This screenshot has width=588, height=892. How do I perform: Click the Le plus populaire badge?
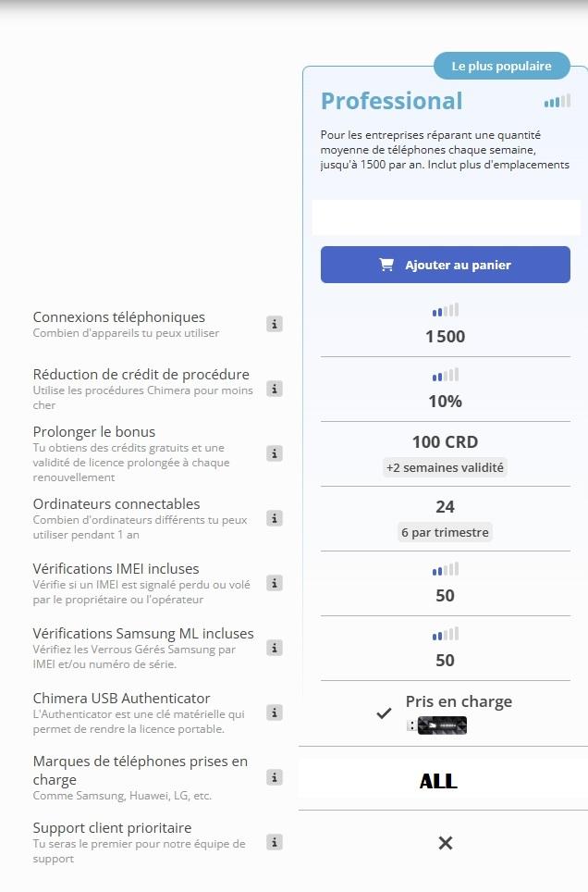click(501, 66)
